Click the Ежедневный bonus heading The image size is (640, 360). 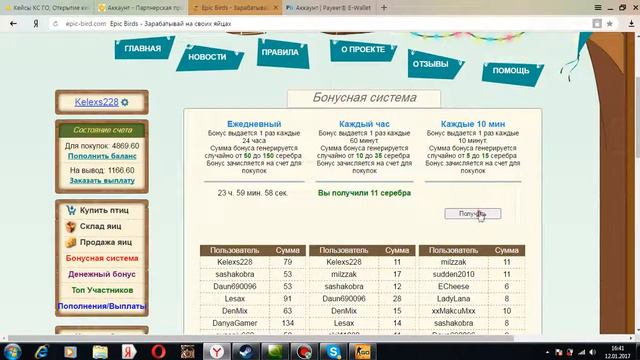(254, 124)
